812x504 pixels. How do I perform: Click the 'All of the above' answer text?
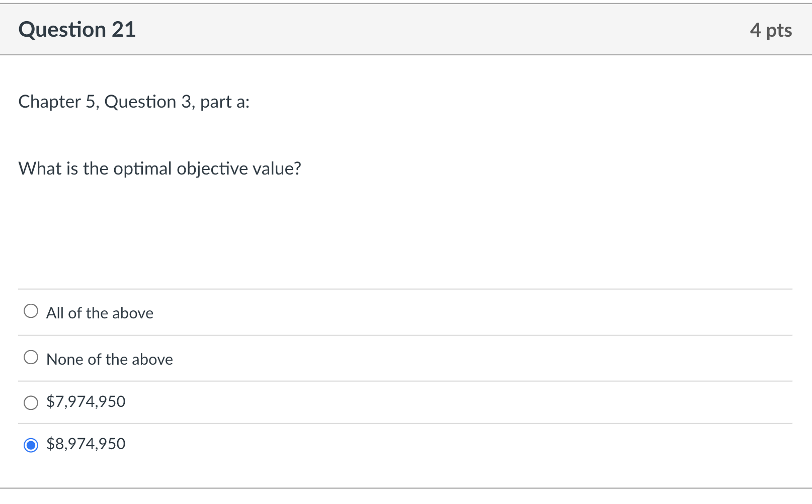tap(100, 313)
